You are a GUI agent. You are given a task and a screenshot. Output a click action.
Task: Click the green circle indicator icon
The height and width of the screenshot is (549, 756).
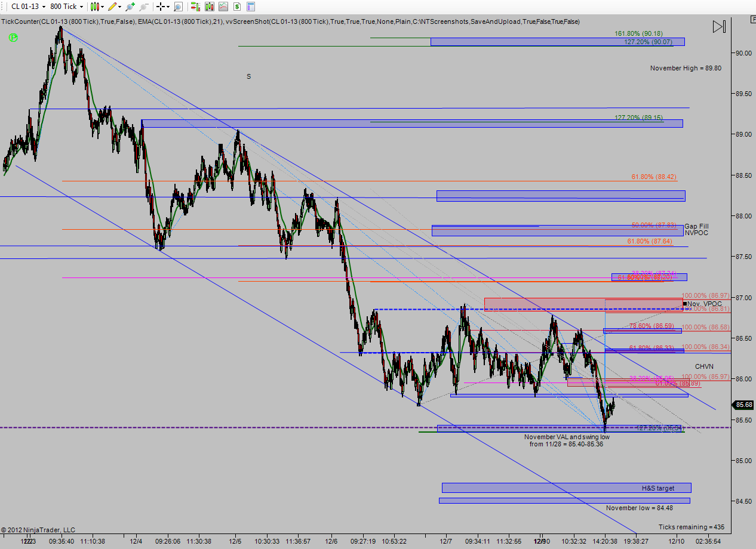click(13, 37)
